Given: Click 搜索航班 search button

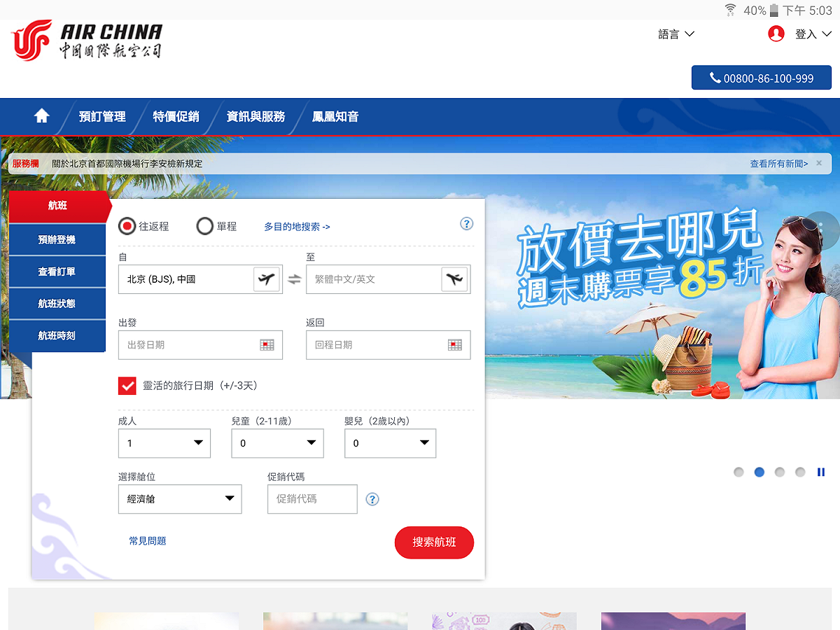Looking at the screenshot, I should tap(434, 542).
